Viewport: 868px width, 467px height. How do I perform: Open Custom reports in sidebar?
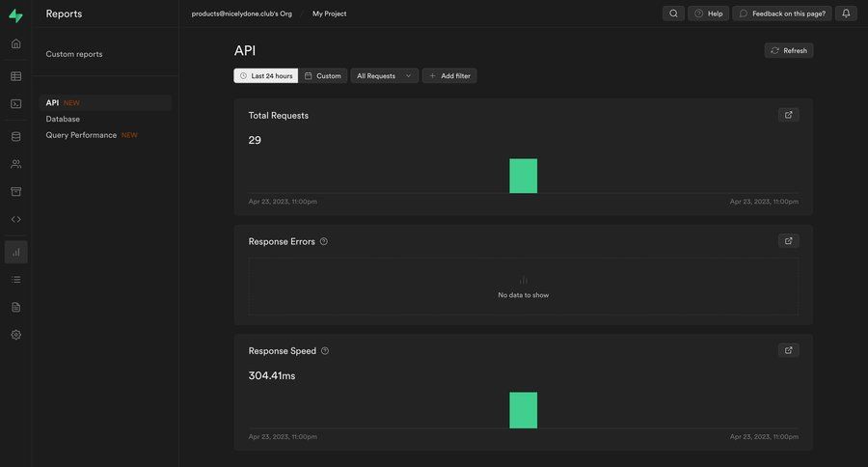pos(74,54)
